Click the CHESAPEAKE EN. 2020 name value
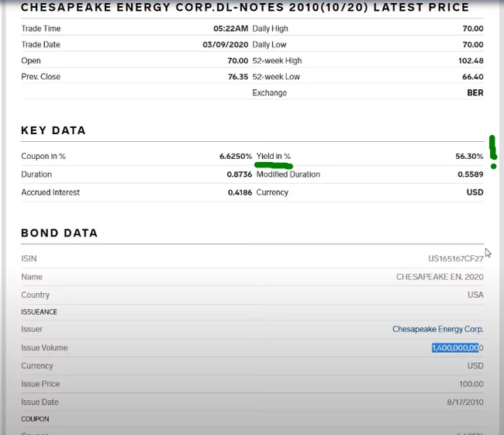Image resolution: width=504 pixels, height=435 pixels. 440,277
